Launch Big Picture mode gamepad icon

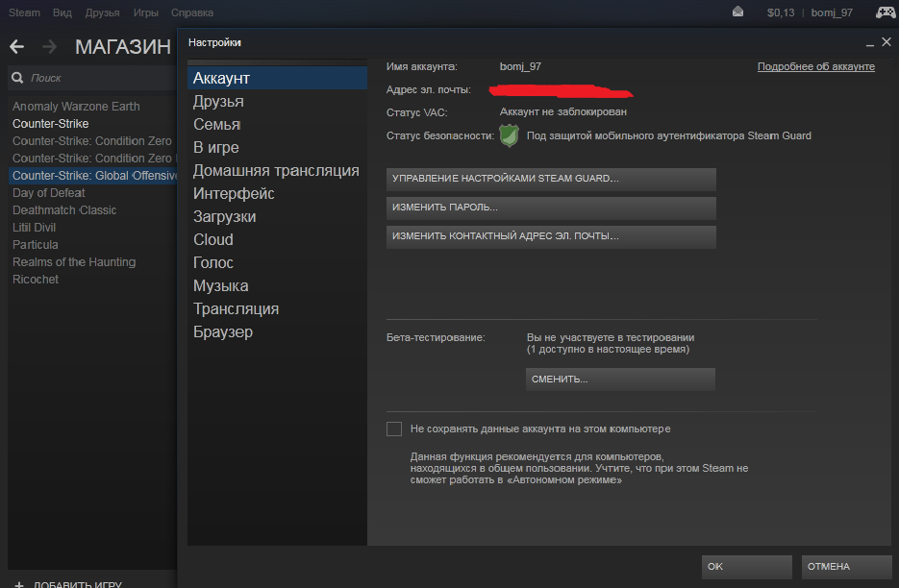pyautogui.click(x=886, y=12)
